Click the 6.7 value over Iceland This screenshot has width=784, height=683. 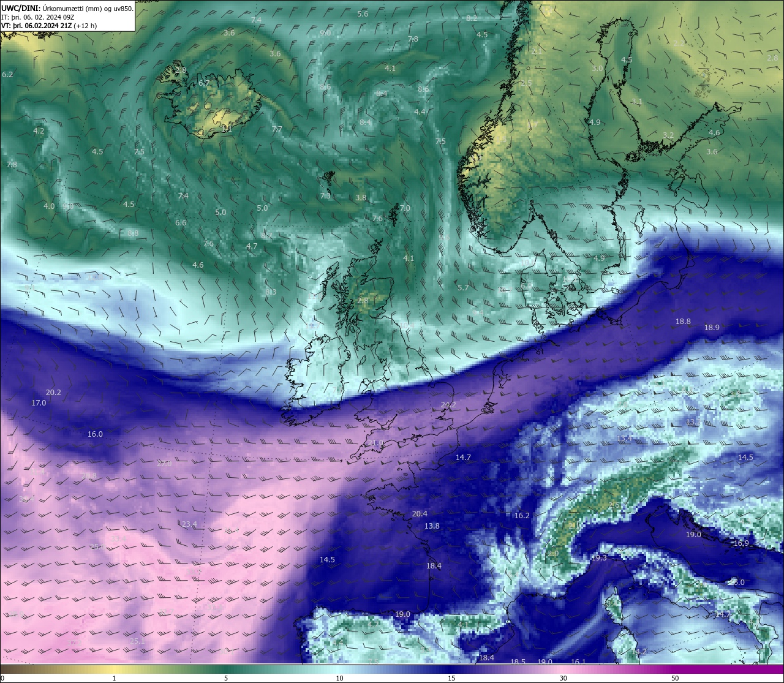[x=204, y=83]
